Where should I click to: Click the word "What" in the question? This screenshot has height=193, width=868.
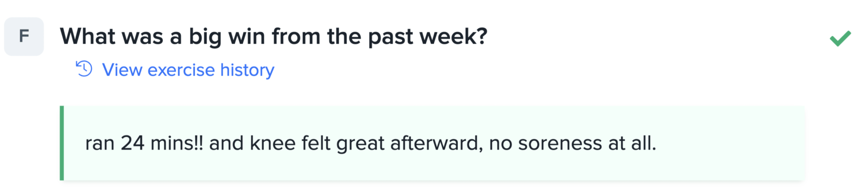coord(88,36)
